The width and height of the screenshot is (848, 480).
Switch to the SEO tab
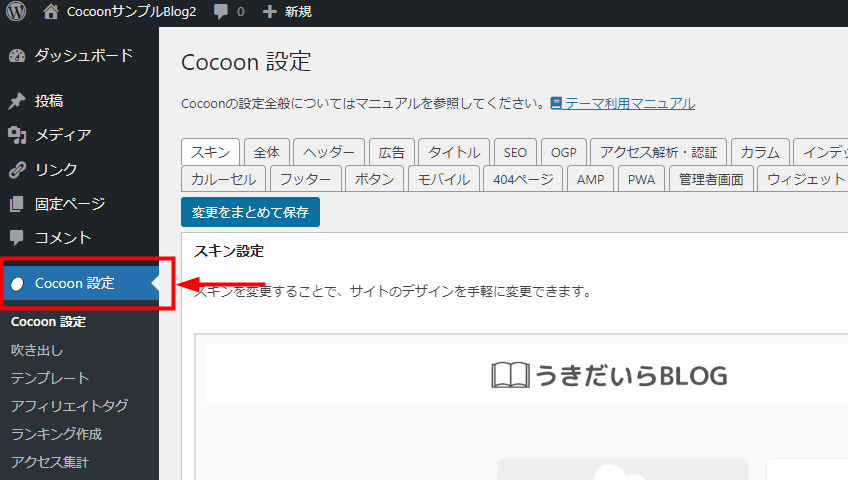(x=515, y=152)
